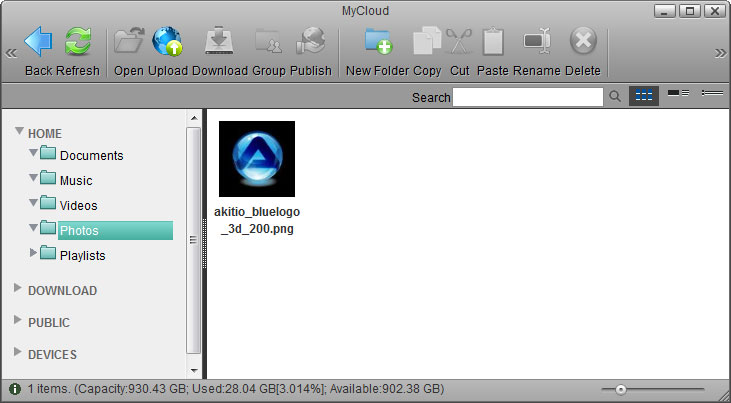This screenshot has width=731, height=403.
Task: Click the storage capacity status text
Action: tap(236, 389)
